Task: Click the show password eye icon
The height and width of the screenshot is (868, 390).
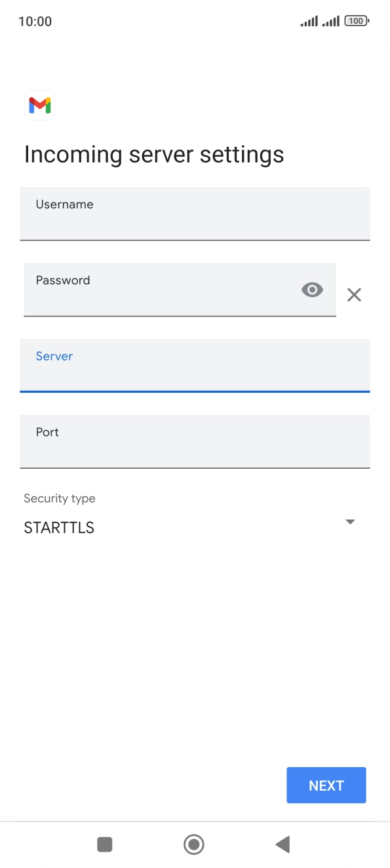Action: (x=312, y=290)
